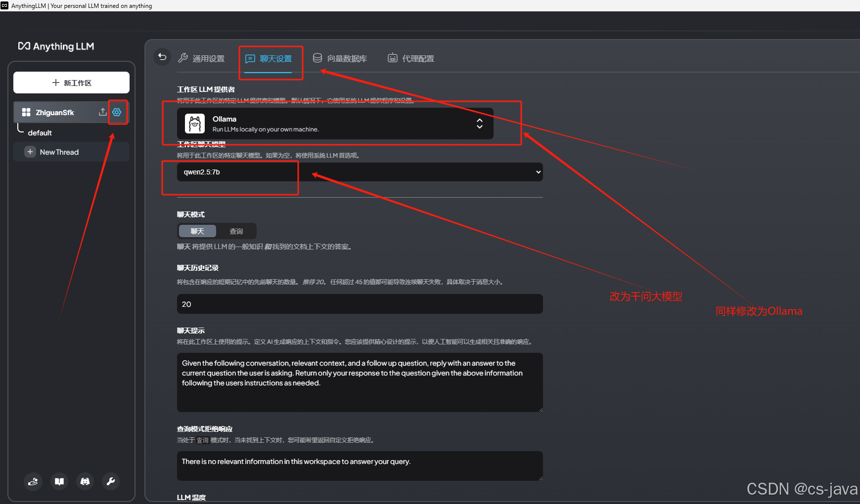
Task: Switch to the 代理配置 tab
Action: [x=411, y=58]
